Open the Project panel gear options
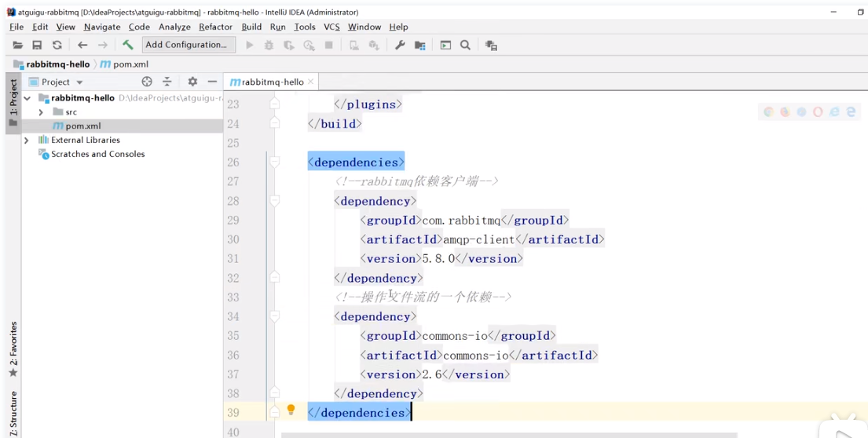This screenshot has height=438, width=868. (x=192, y=82)
